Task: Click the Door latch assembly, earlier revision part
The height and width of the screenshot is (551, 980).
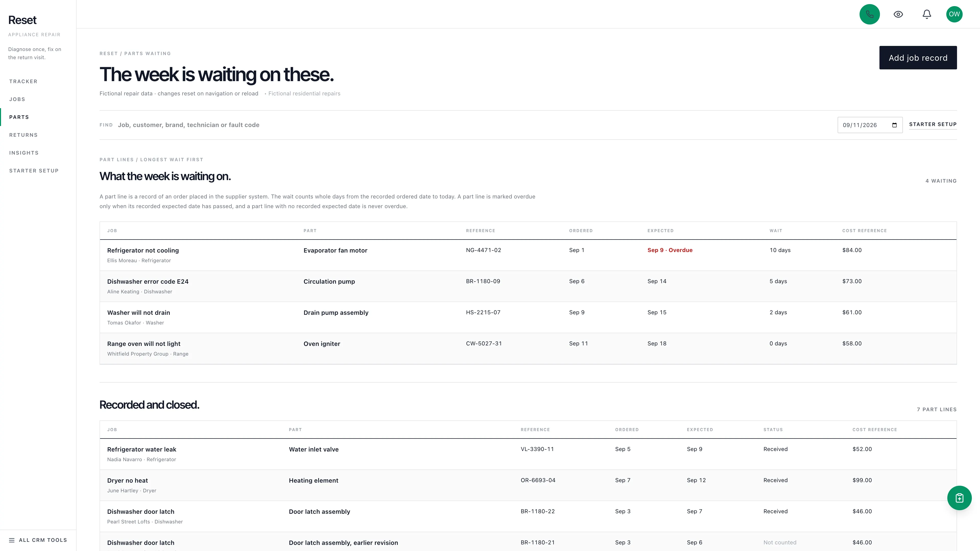Action: click(x=343, y=543)
